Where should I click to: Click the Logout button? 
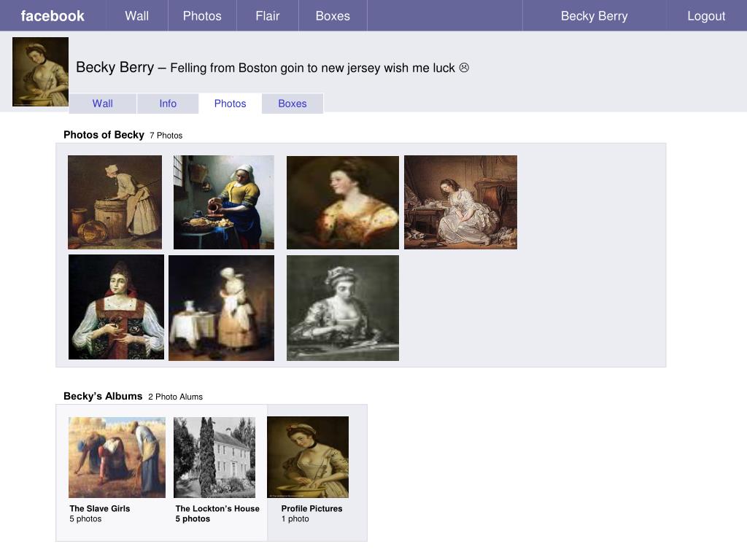[x=706, y=16]
